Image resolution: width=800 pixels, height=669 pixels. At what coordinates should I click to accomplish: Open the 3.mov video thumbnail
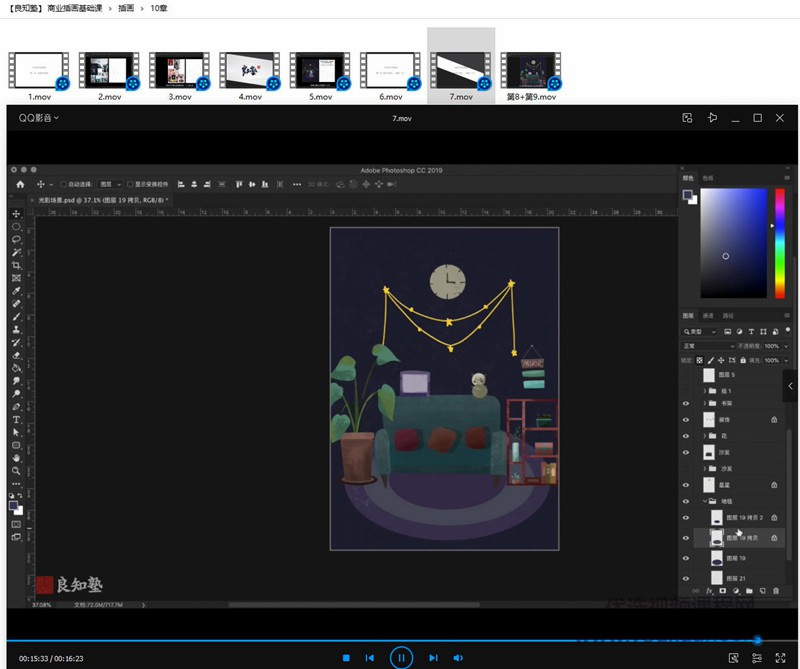coord(180,71)
